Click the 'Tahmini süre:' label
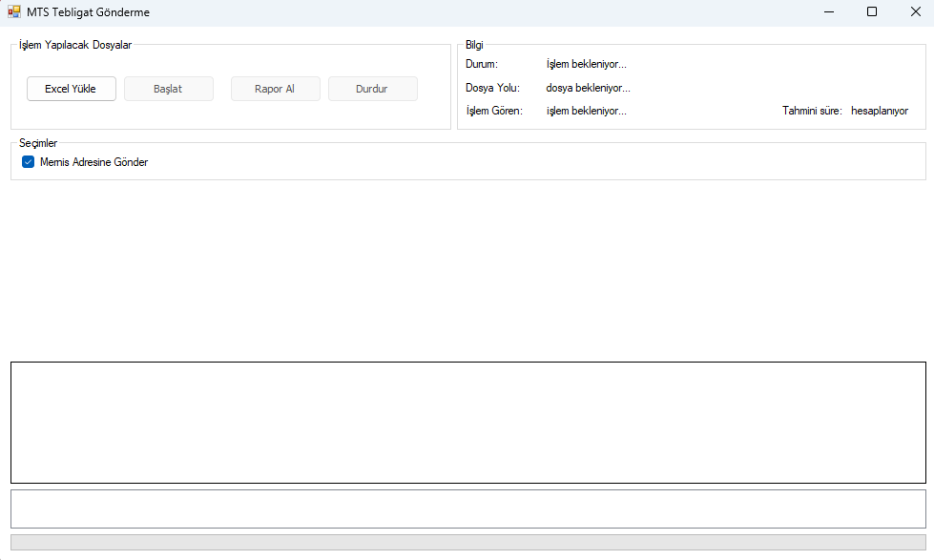 [812, 111]
